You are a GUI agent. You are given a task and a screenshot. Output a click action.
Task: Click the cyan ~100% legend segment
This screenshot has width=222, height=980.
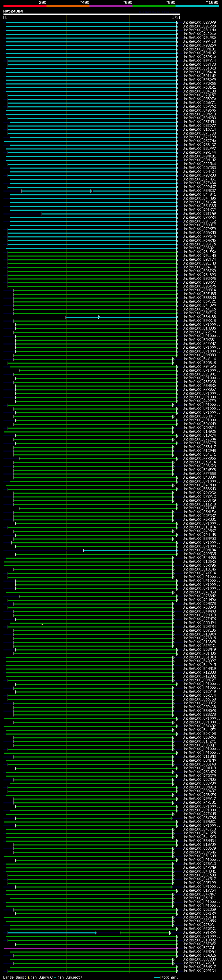(x=197, y=6)
